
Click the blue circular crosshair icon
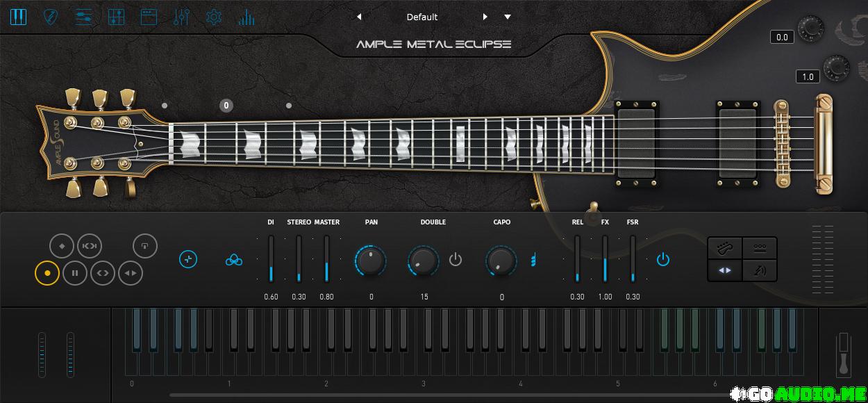coord(188,260)
